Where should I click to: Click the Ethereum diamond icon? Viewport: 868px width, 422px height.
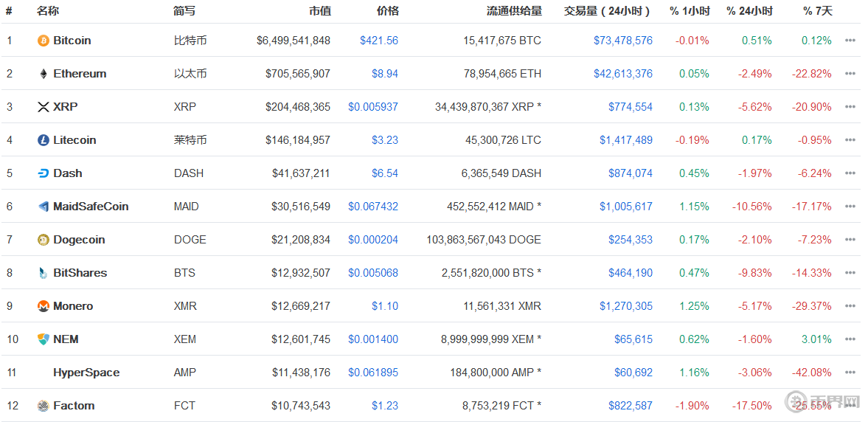[44, 74]
